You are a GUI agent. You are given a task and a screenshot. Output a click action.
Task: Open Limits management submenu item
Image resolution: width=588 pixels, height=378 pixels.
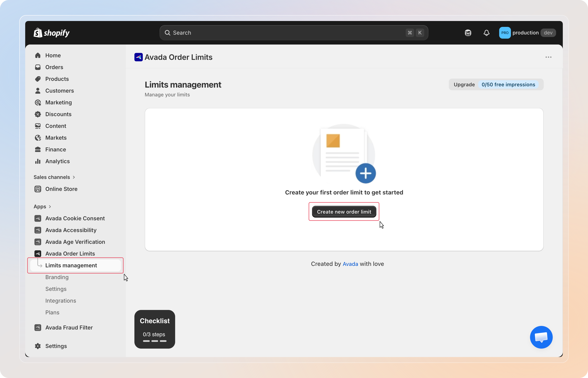(76, 265)
